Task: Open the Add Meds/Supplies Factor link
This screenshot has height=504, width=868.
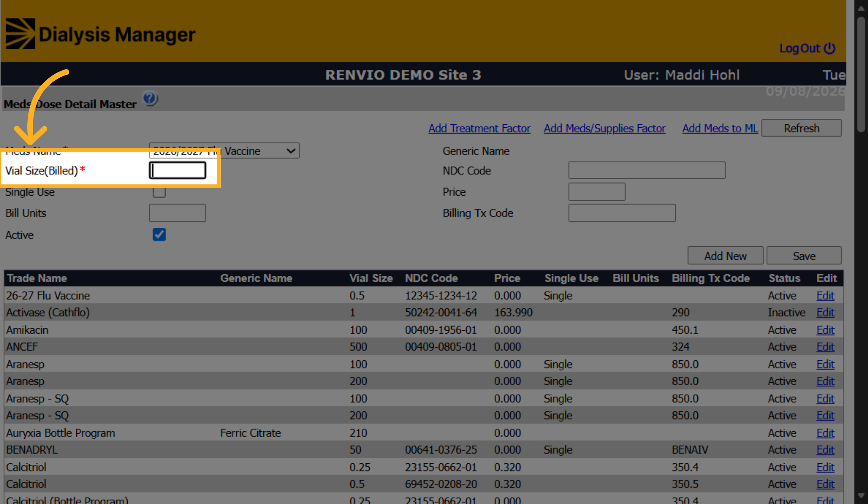Action: 604,128
